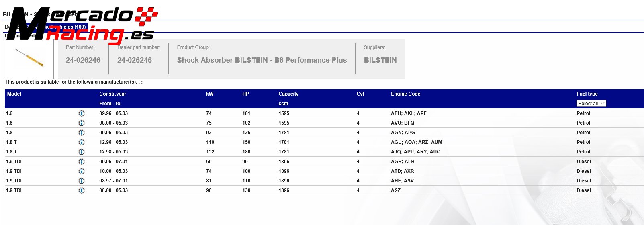Open info for the 1.9 TDI 81 kW model
Screen dimensions: 644x225
(82, 181)
